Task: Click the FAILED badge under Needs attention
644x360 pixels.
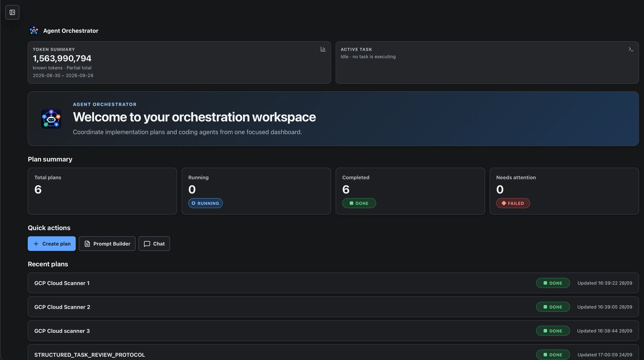Action: 513,203
